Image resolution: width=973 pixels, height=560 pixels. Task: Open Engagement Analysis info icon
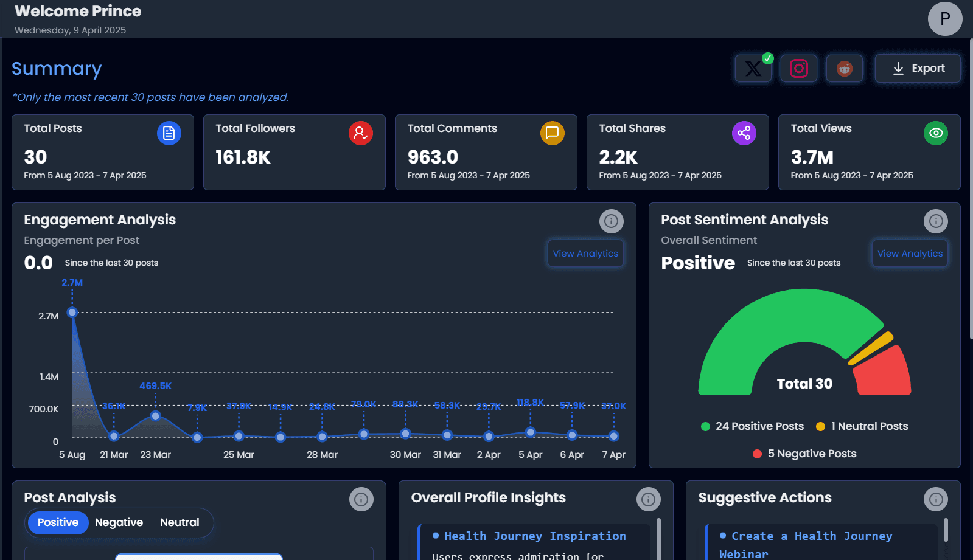tap(611, 221)
